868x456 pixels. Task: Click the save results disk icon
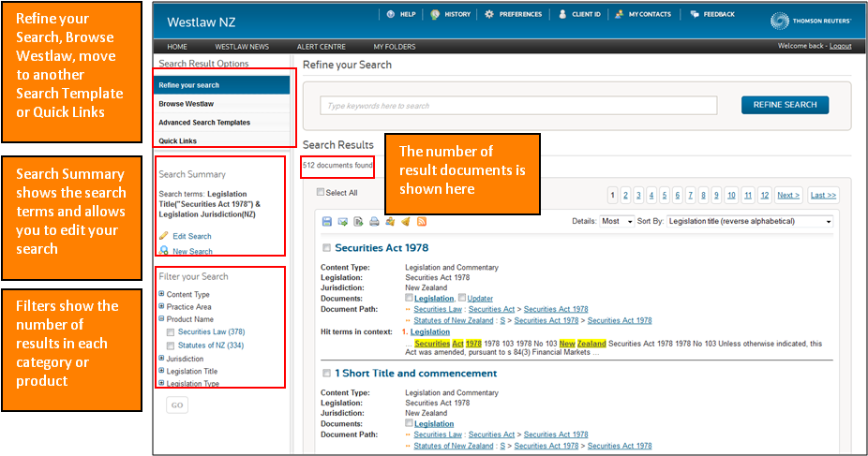(326, 222)
